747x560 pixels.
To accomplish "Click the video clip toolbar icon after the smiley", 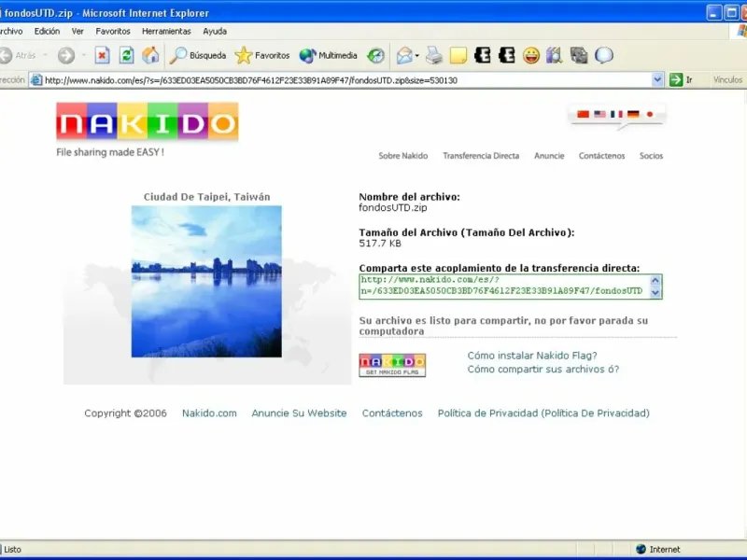I will (x=555, y=56).
